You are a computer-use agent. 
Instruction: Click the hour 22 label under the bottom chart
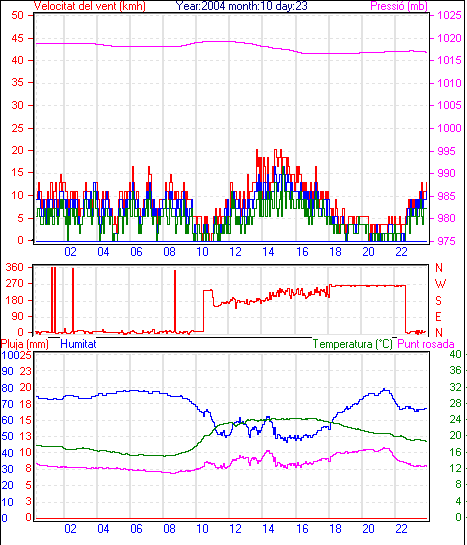point(401,529)
